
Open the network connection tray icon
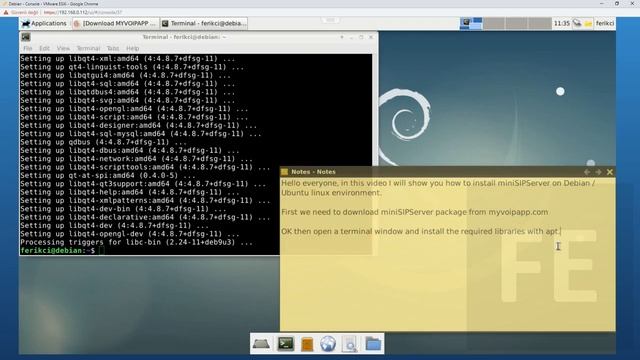pos(577,23)
